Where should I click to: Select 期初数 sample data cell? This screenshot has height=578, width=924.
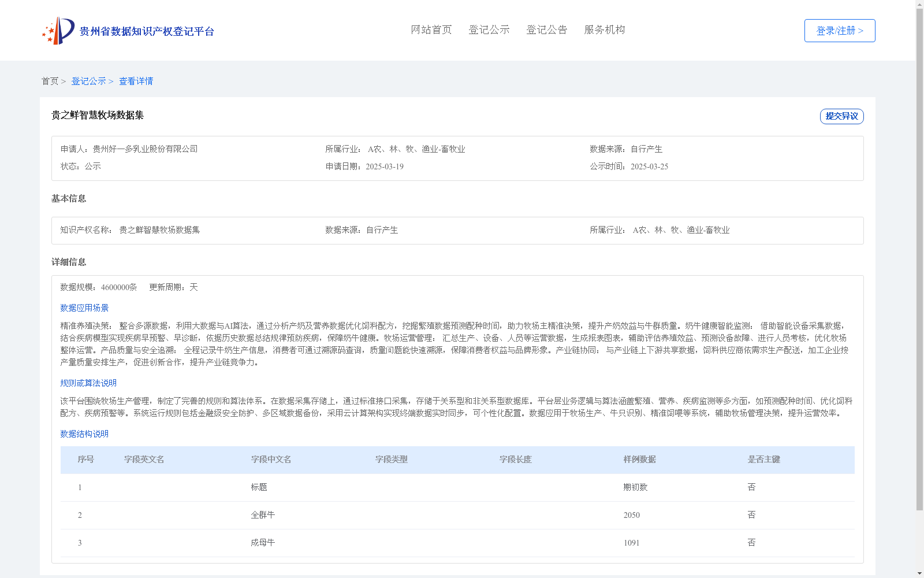point(635,487)
